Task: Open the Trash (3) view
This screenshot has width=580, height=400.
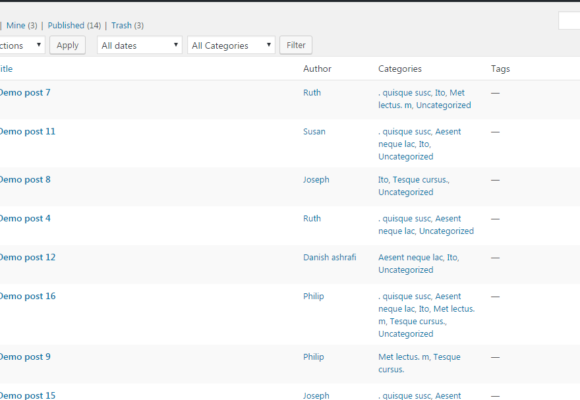Action: (x=127, y=26)
